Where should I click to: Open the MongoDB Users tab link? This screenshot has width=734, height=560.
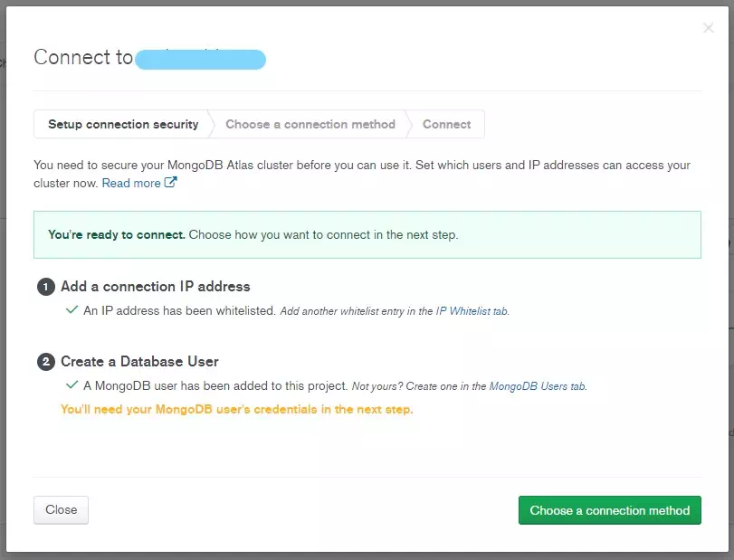click(x=538, y=386)
